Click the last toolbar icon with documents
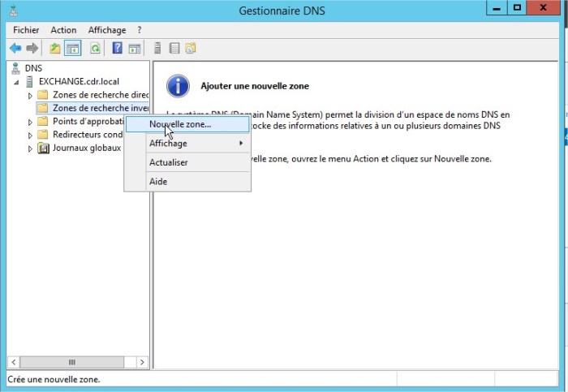 click(191, 48)
